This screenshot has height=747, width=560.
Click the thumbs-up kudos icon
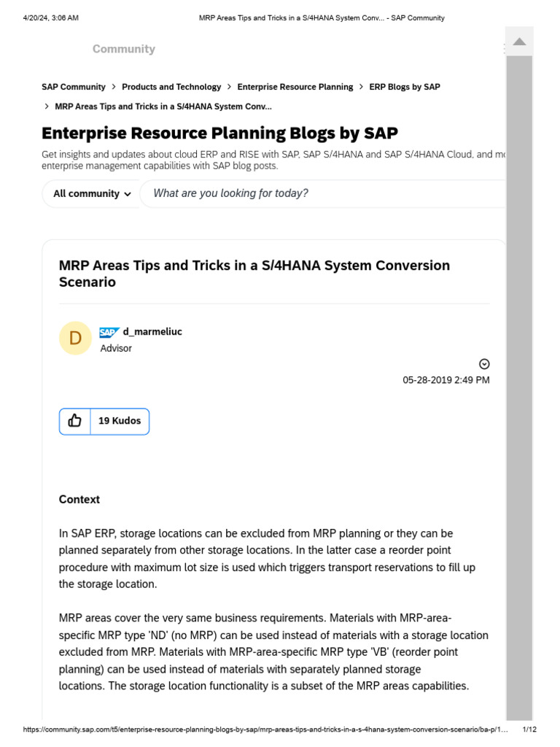click(74, 421)
